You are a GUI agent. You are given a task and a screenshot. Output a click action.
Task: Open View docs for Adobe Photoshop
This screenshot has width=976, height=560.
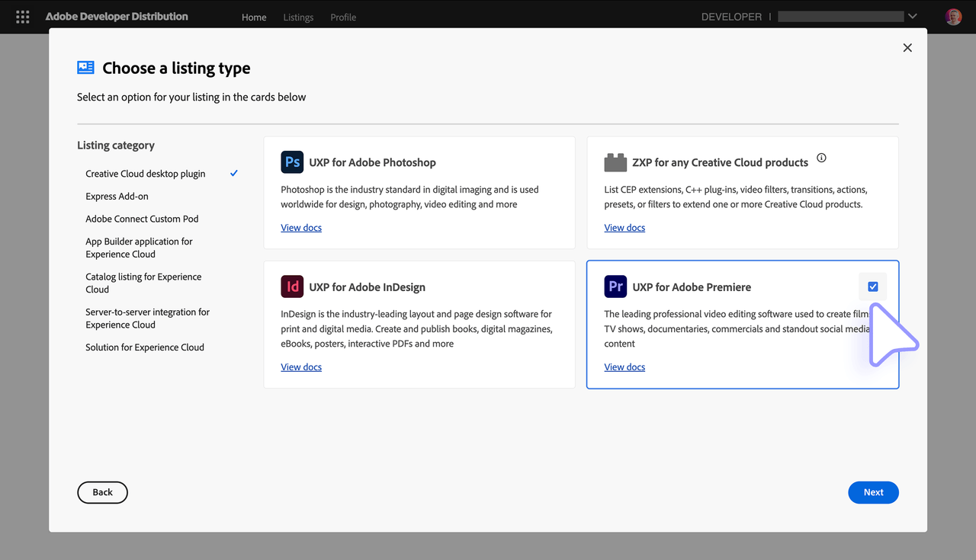coord(301,228)
